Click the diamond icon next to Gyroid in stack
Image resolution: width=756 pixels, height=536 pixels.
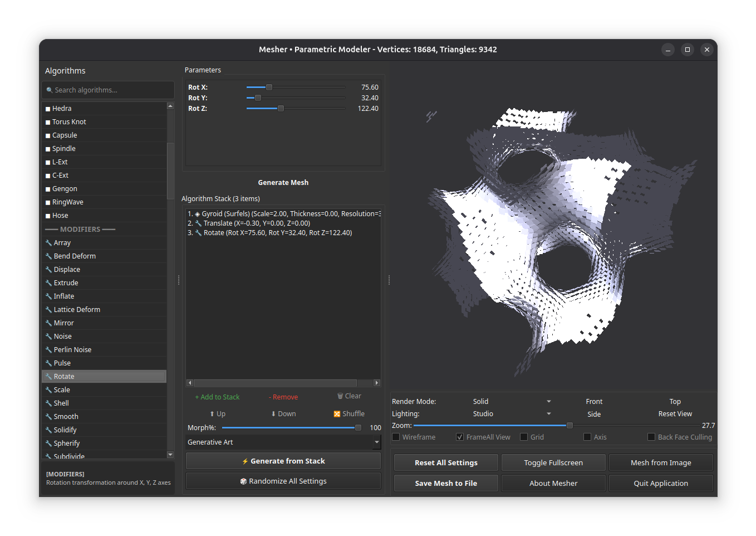point(198,213)
